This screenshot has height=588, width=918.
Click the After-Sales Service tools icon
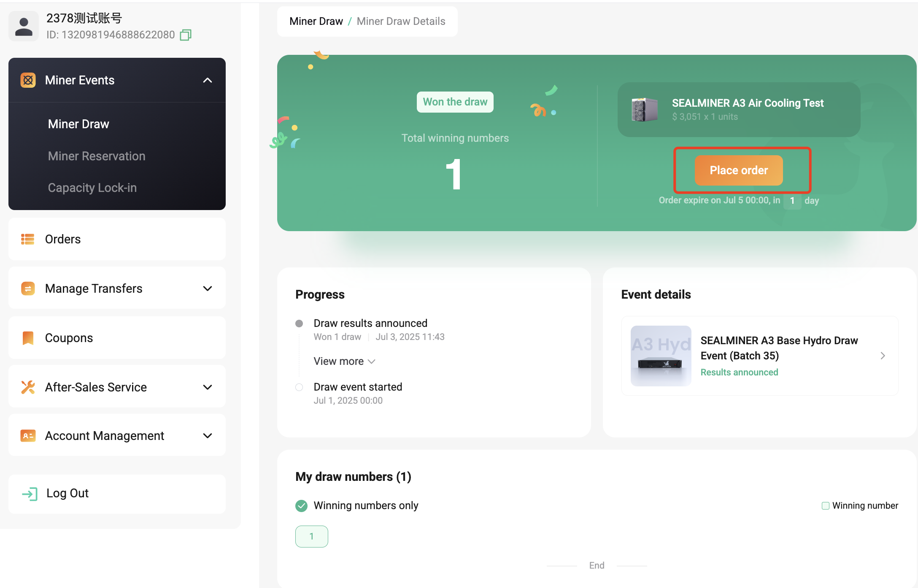[x=28, y=387]
